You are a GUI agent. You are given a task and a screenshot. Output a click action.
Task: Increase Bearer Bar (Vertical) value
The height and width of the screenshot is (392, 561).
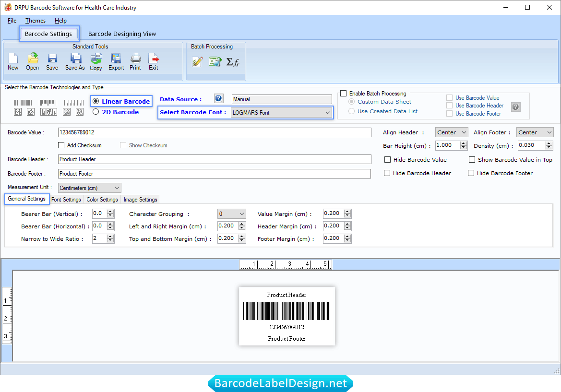(110, 212)
